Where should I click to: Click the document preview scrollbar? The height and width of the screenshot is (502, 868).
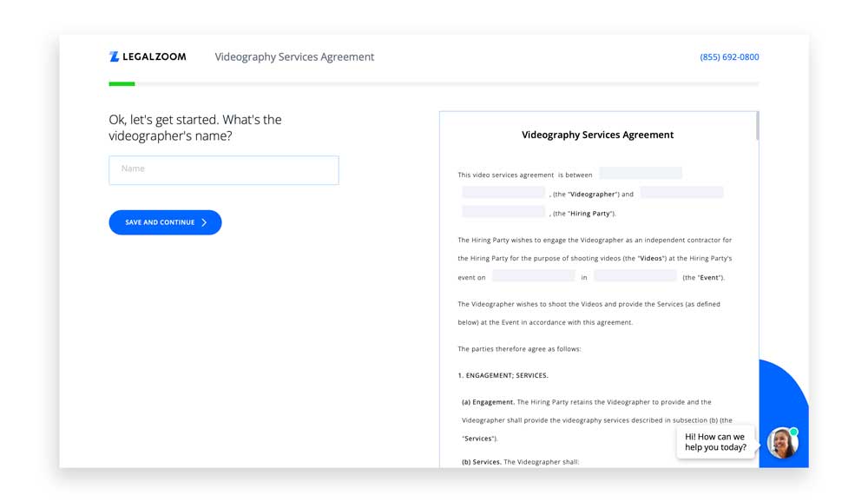(x=757, y=126)
